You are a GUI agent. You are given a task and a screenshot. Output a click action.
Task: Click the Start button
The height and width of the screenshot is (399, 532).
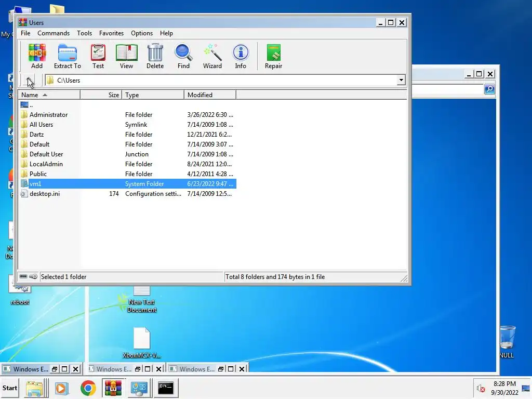point(10,388)
